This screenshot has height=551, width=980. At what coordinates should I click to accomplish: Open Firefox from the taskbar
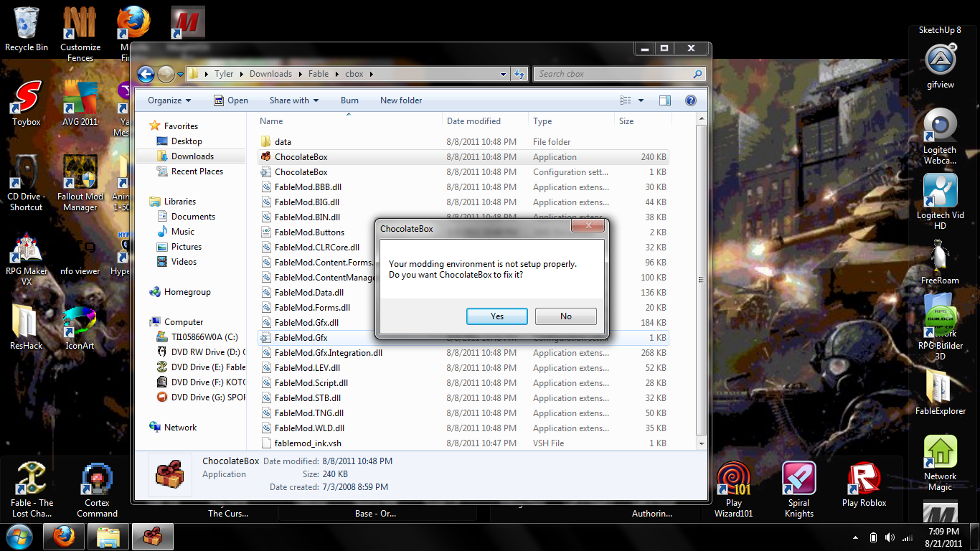point(64,537)
